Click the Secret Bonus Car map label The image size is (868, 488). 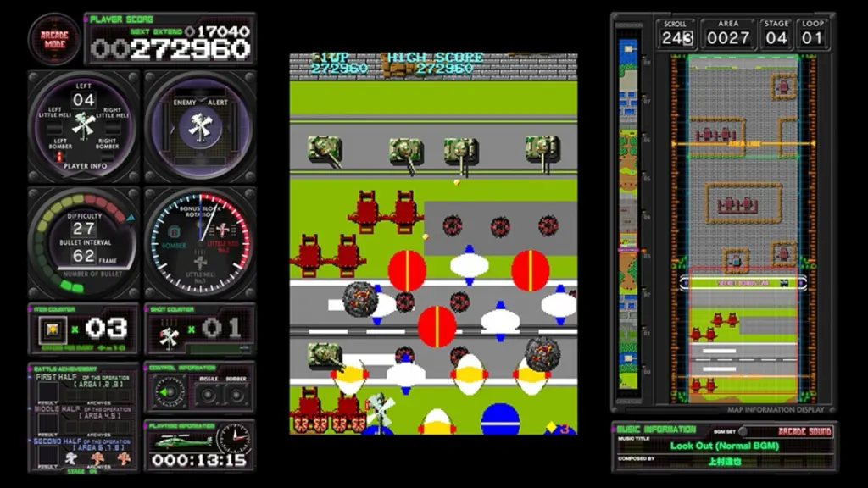point(743,283)
